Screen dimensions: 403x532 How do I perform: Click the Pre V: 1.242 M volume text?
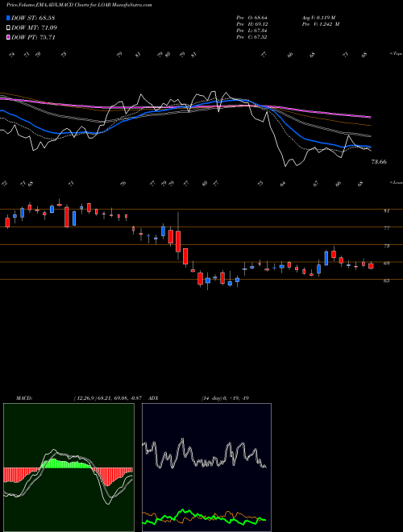click(321, 24)
